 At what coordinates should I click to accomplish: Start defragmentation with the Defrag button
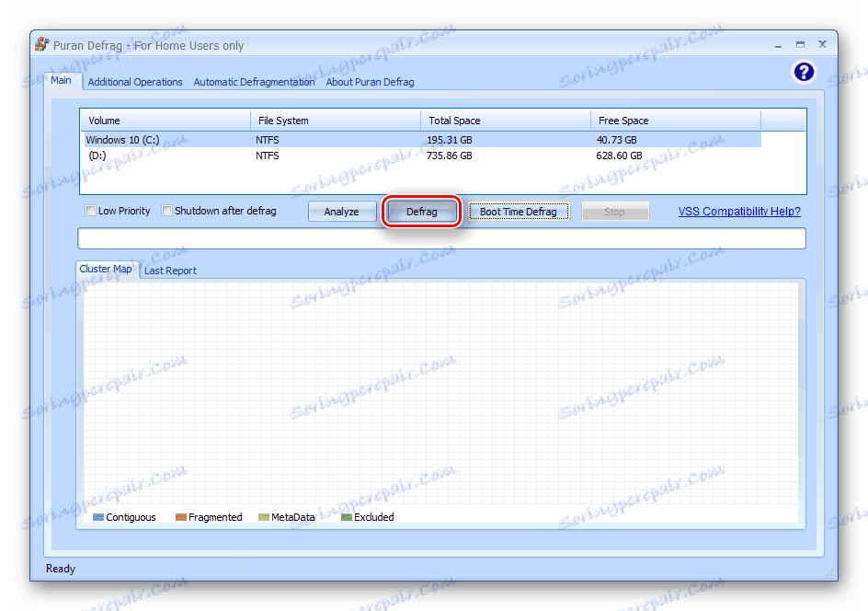(422, 212)
